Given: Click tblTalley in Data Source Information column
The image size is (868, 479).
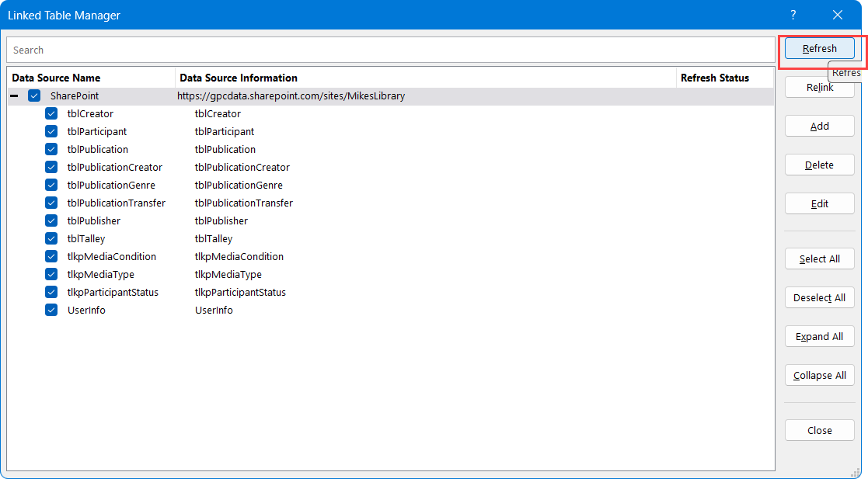Looking at the screenshot, I should [213, 238].
